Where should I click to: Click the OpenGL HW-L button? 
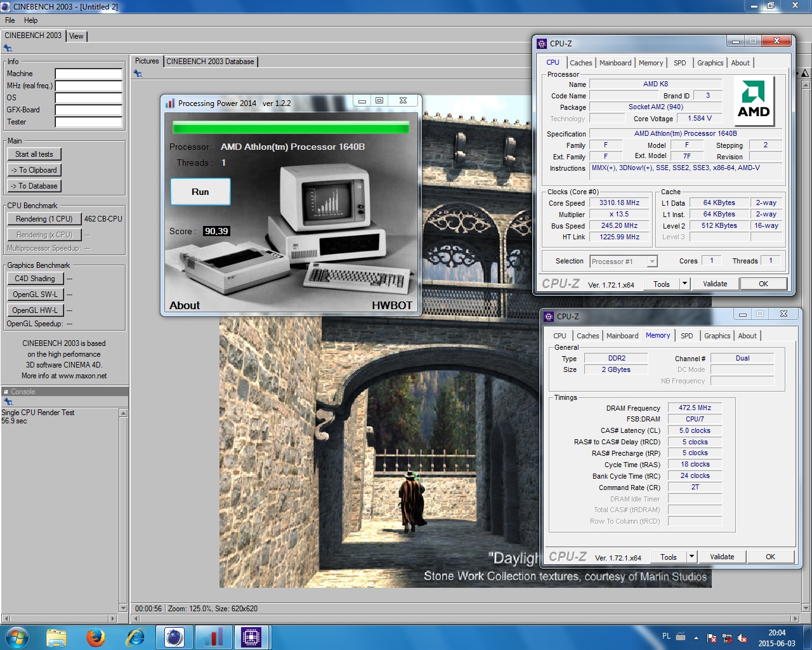35,310
